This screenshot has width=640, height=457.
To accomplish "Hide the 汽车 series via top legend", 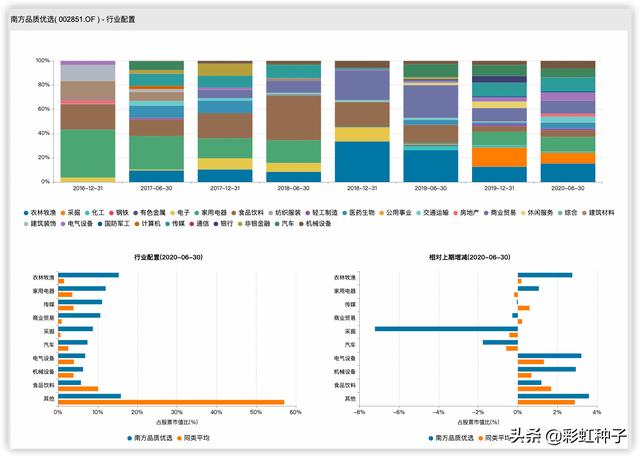I will pos(284,224).
